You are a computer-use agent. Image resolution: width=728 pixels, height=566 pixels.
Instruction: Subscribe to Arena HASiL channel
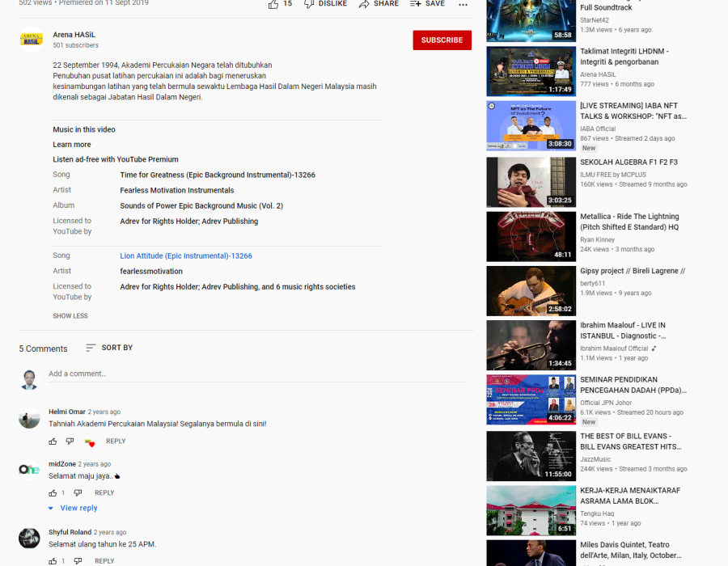pos(442,40)
